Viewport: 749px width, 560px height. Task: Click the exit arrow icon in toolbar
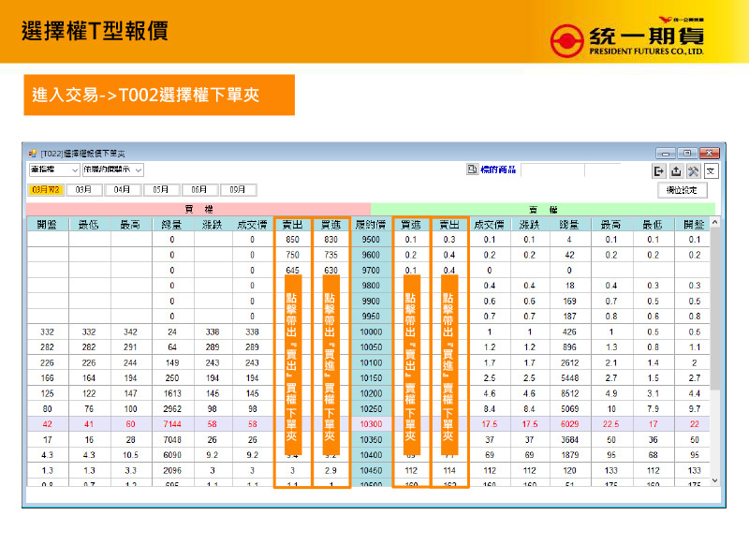[x=659, y=171]
